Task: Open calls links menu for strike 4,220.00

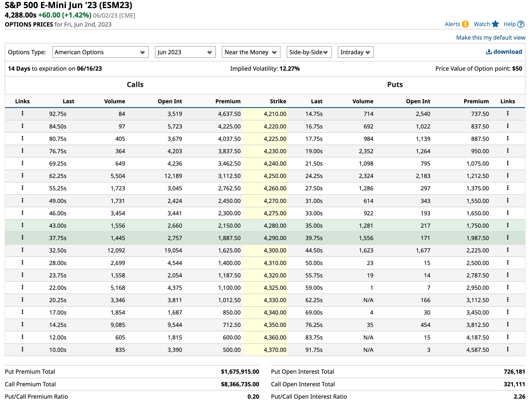Action: (x=22, y=126)
